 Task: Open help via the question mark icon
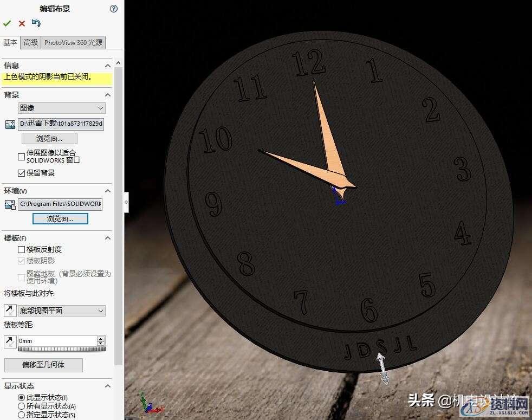(113, 9)
